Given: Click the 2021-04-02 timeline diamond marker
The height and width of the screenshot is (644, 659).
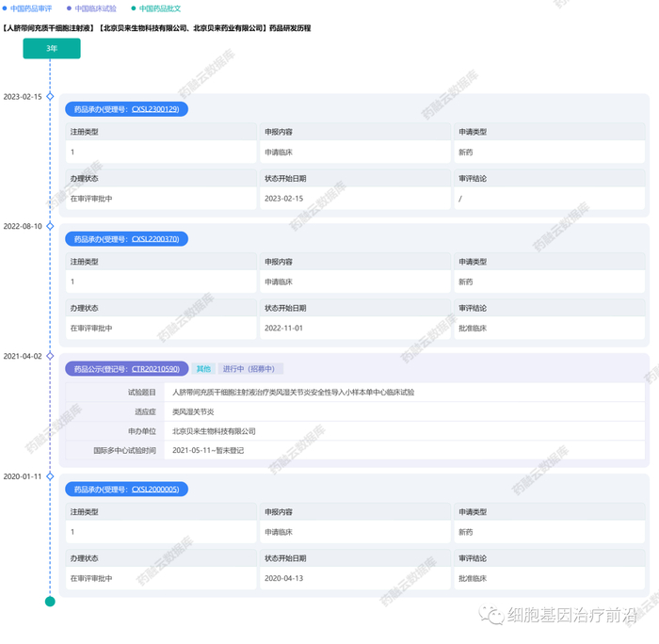Looking at the screenshot, I should point(50,356).
